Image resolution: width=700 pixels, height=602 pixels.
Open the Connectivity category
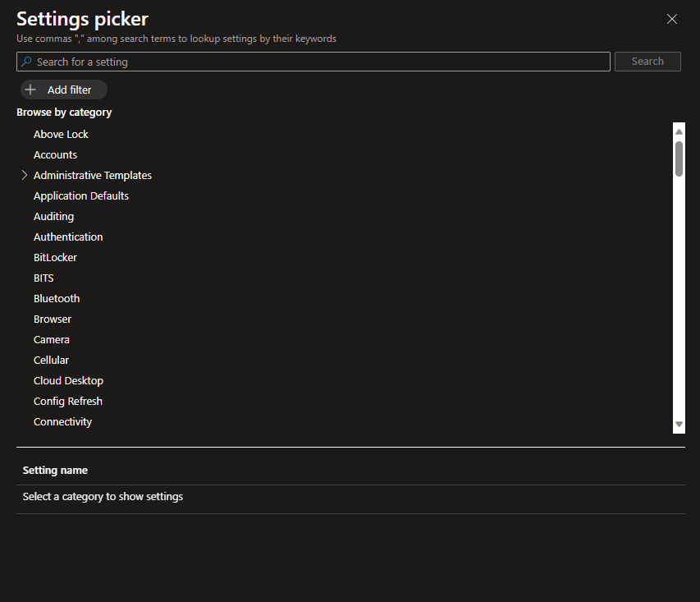pos(62,421)
